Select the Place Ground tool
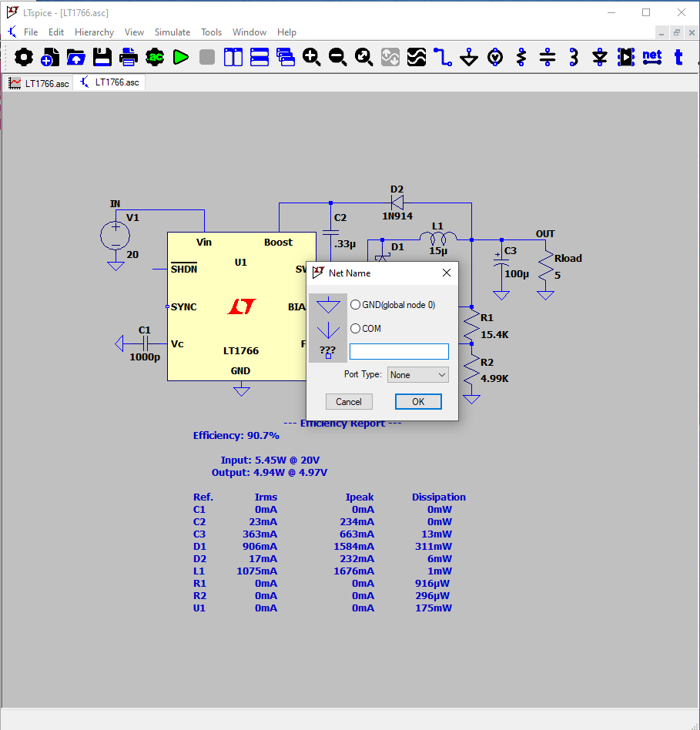700x730 pixels. [469, 57]
